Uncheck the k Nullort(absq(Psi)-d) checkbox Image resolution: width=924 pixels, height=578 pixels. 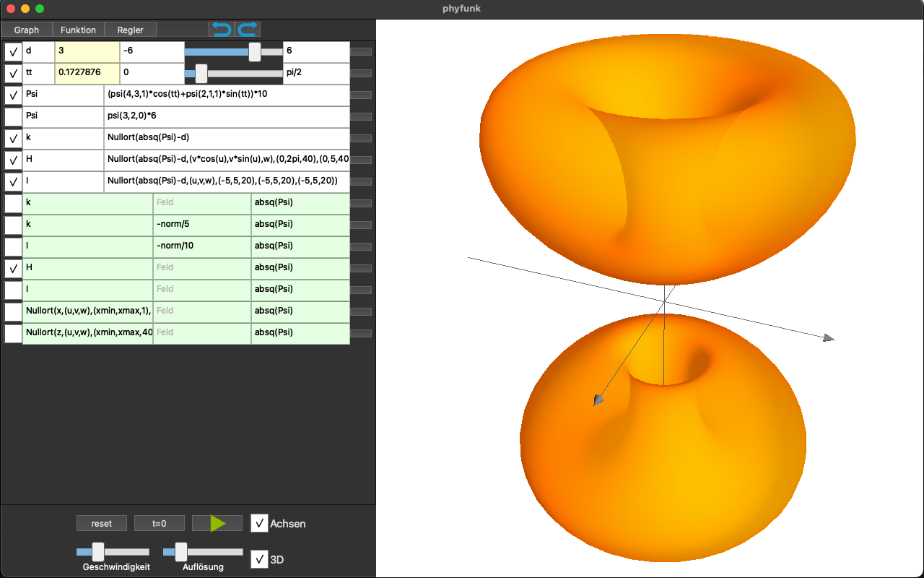13,139
